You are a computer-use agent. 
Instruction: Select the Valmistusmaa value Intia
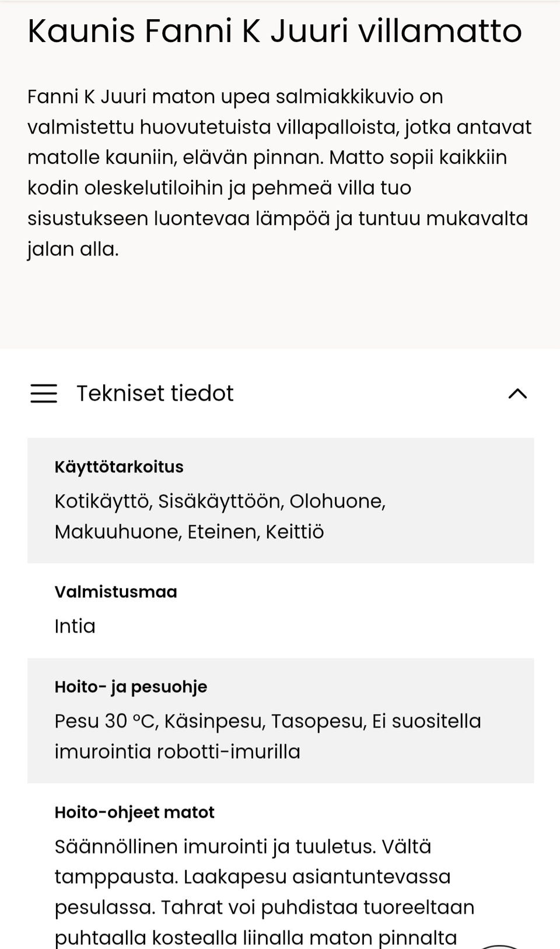click(x=75, y=626)
